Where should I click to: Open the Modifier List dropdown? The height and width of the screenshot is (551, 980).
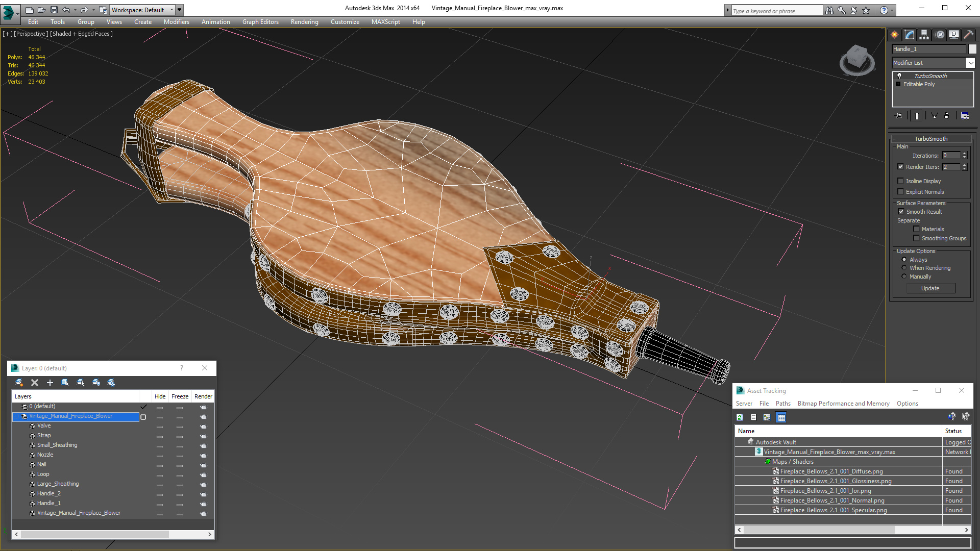click(970, 63)
